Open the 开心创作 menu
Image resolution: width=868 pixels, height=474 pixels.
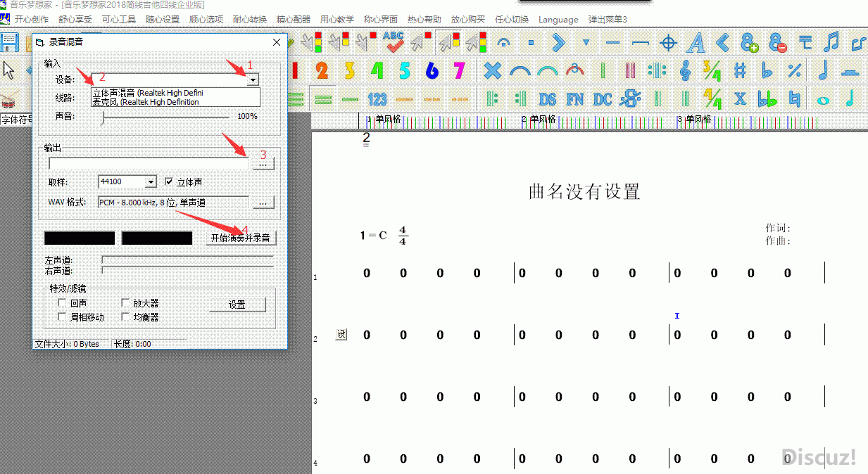click(32, 20)
